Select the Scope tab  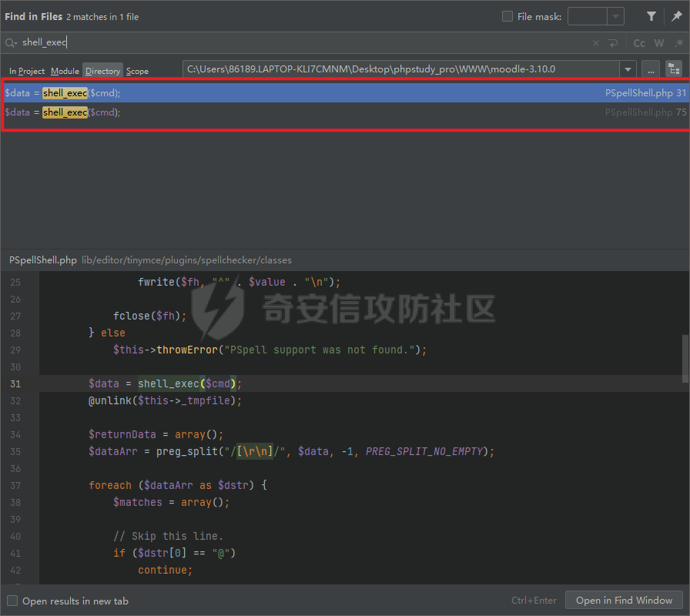(x=137, y=71)
